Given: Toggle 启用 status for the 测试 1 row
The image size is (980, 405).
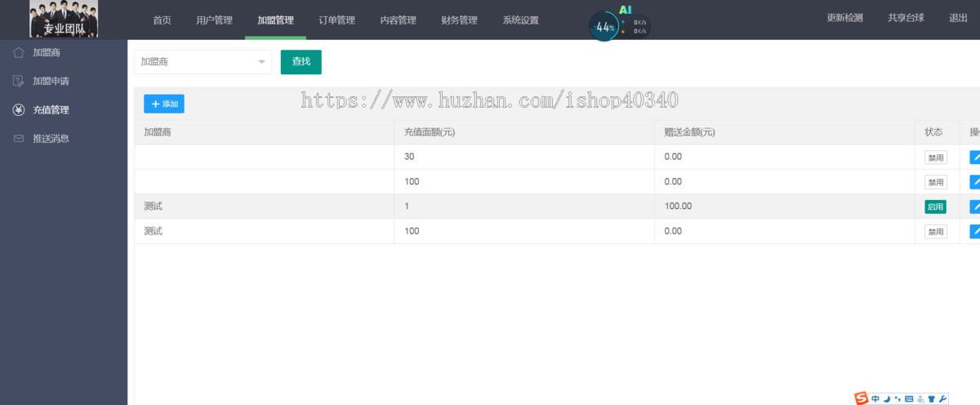Looking at the screenshot, I should [x=935, y=207].
